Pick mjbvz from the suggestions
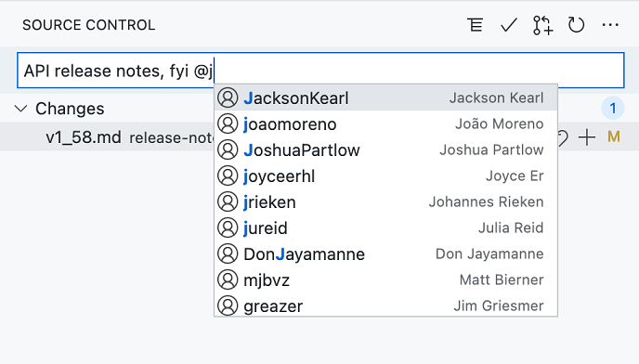This screenshot has width=639, height=364. pos(385,280)
